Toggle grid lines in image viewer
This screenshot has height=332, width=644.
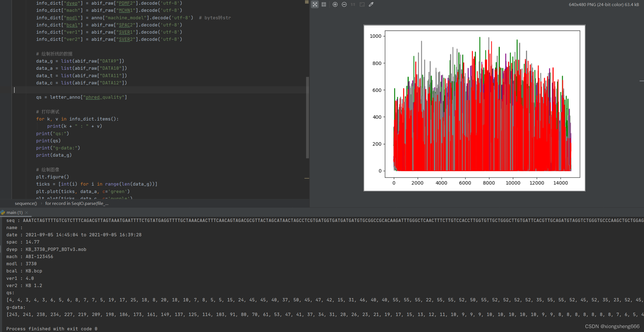click(324, 4)
